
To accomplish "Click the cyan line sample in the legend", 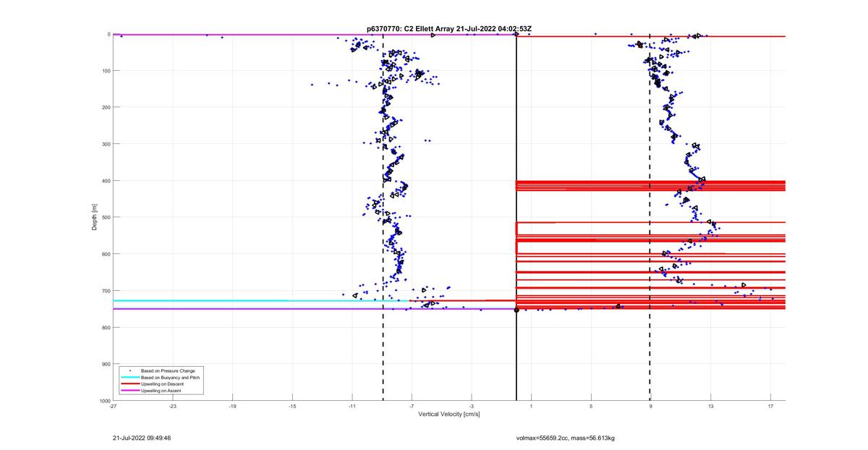I will [129, 377].
